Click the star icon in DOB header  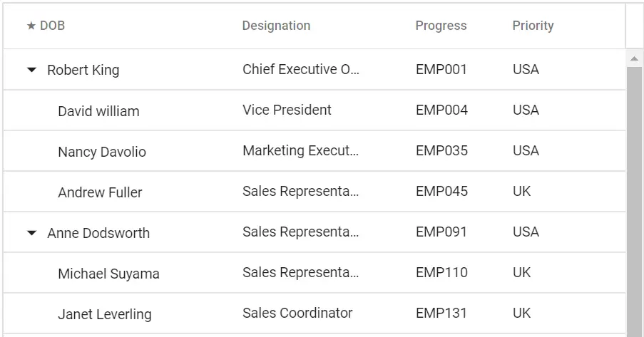tap(31, 26)
